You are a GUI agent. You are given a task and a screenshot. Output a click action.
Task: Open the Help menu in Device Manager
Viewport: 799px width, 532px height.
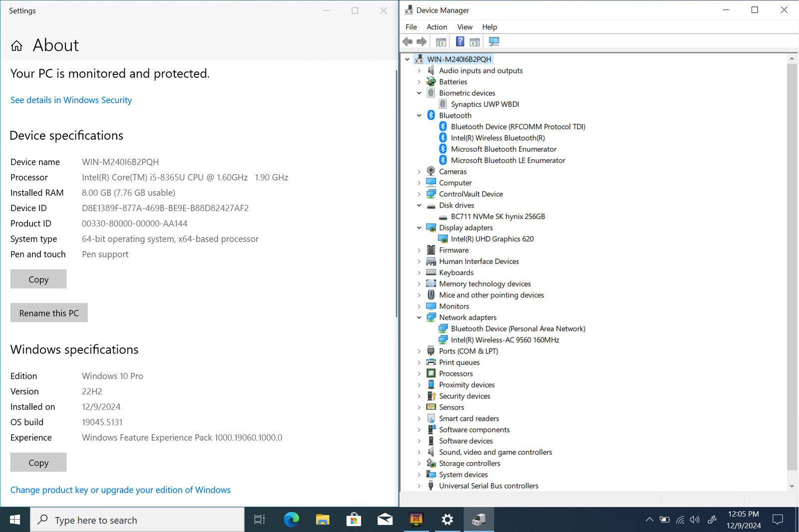point(489,27)
